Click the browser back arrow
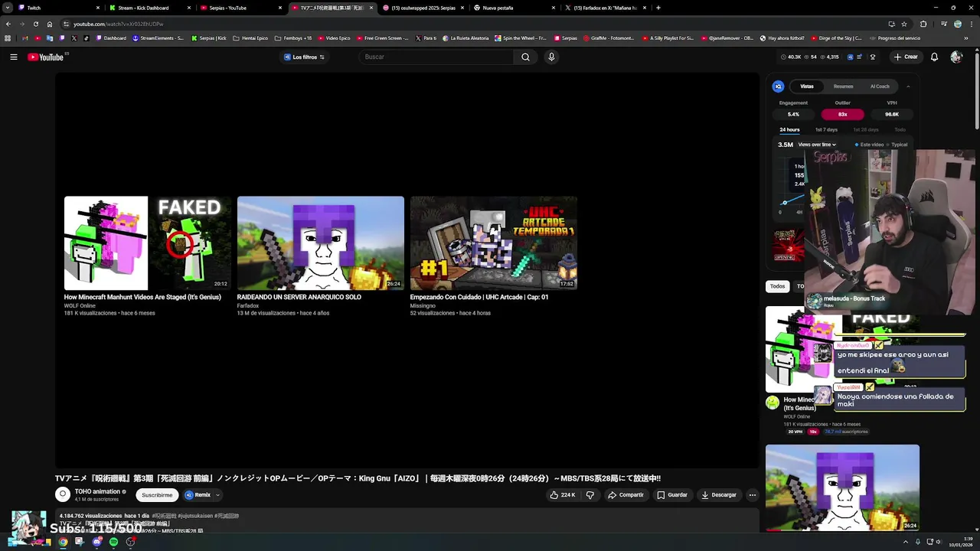This screenshot has width=980, height=551. [x=8, y=24]
